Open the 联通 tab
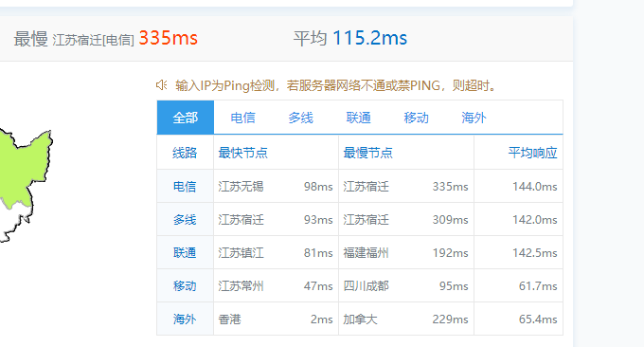 click(x=359, y=118)
